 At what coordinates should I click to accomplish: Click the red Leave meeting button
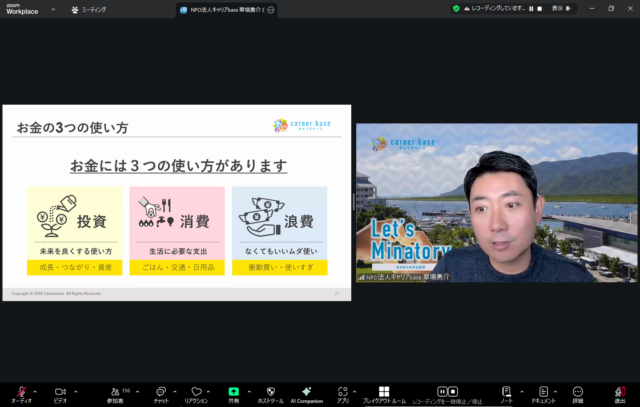click(619, 392)
